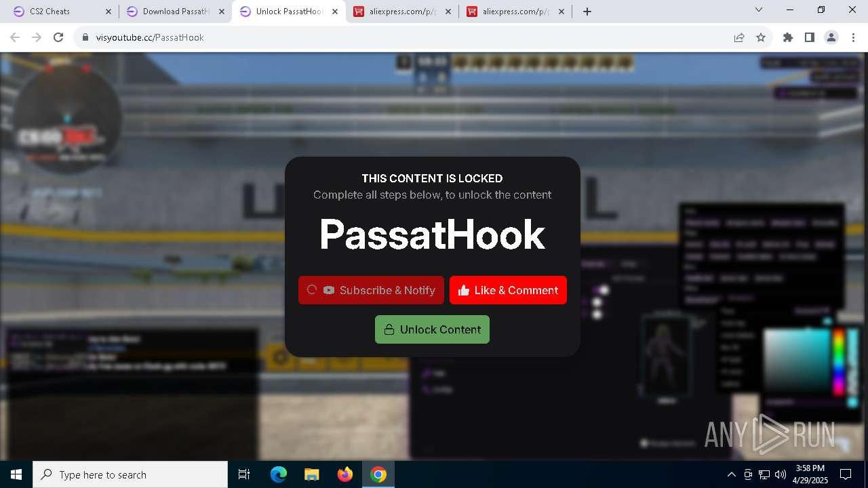Click the taskbar search box
Image resolution: width=868 pixels, height=488 pixels.
pos(130,474)
